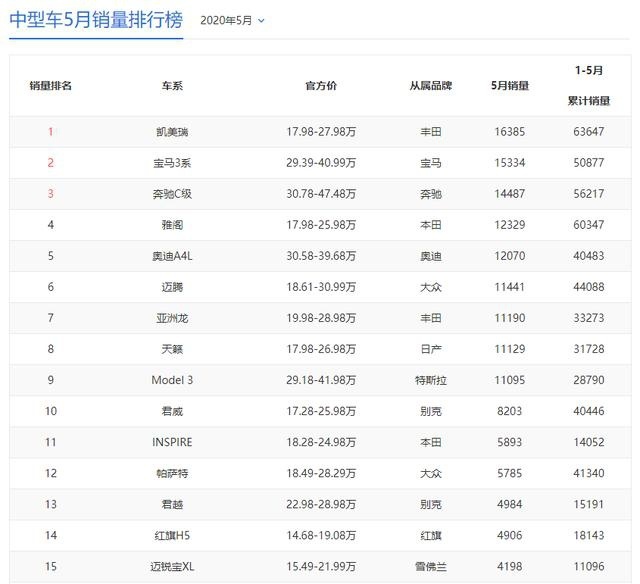Click brand 宝马 in rank 2 row

tap(431, 163)
